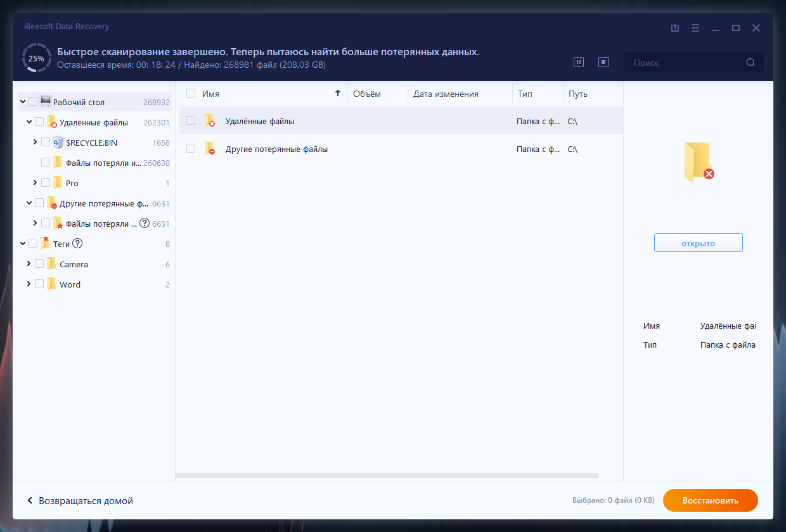Select Camera tree item label

[74, 264]
